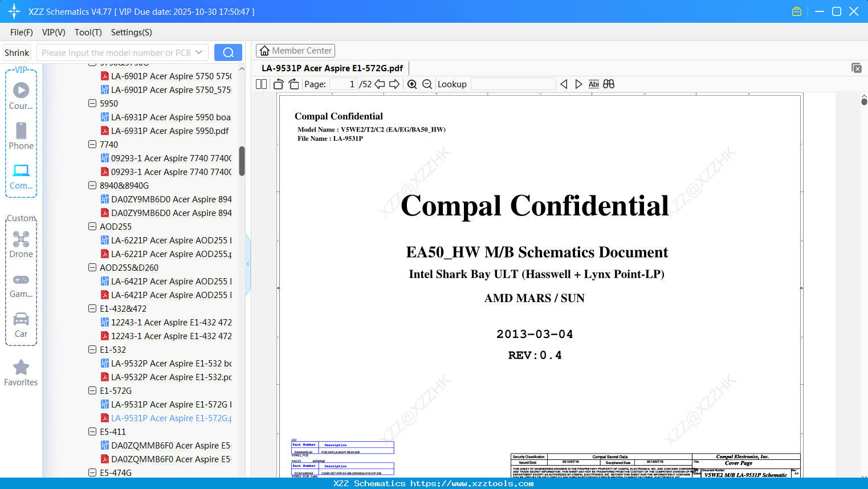Rotate the page counterclockwise
This screenshot has height=489, width=868.
coord(279,84)
